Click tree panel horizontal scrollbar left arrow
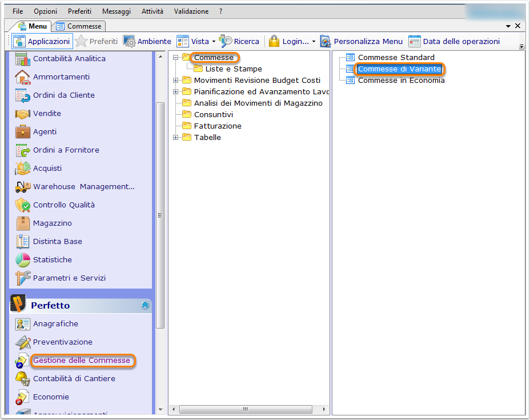Screen dimensions: 530x420 tap(174, 410)
